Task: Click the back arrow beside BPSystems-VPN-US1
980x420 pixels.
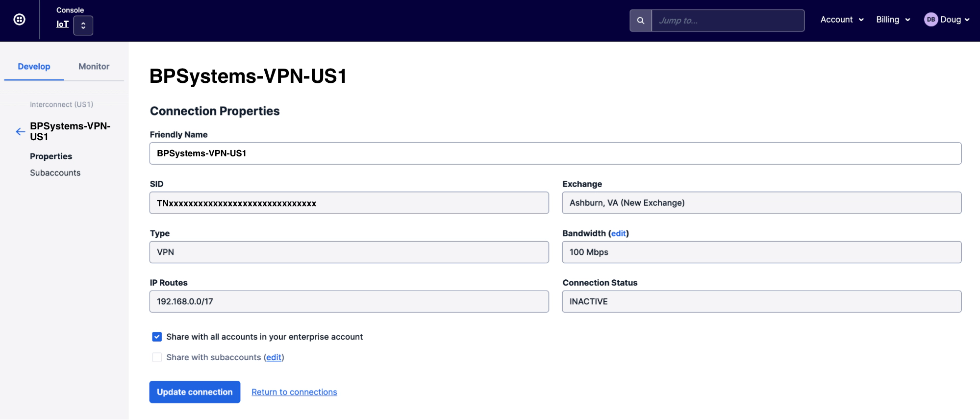Action: point(20,131)
